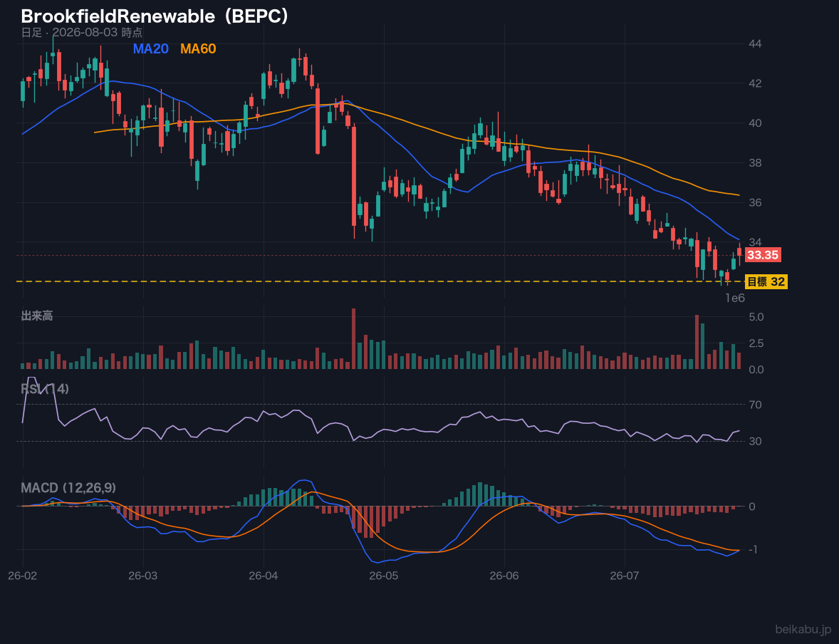
Task: Click the RSI (14) panel label
Action: point(45,389)
